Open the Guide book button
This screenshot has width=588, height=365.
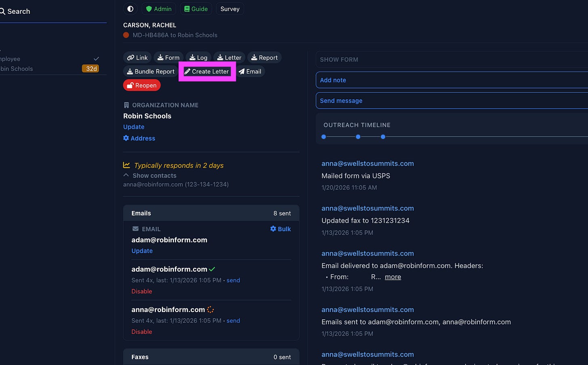click(x=196, y=9)
